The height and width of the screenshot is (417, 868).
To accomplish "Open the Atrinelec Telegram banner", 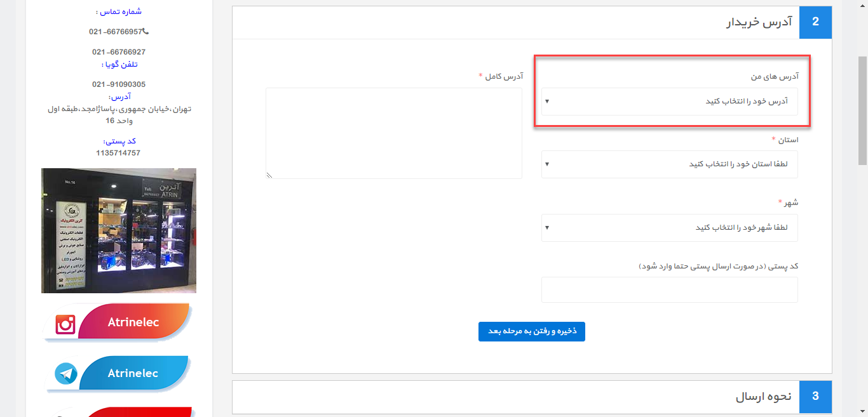I will [118, 374].
